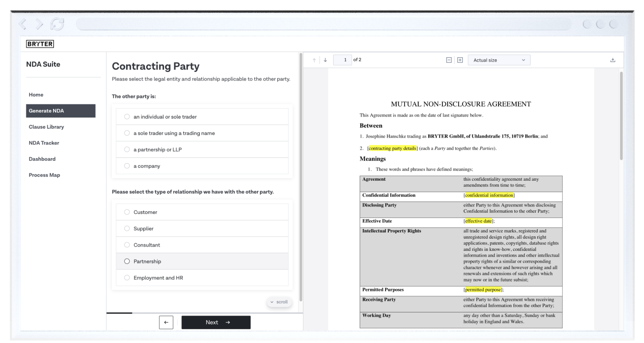
Task: Open Home in the sidebar
Action: [61, 95]
